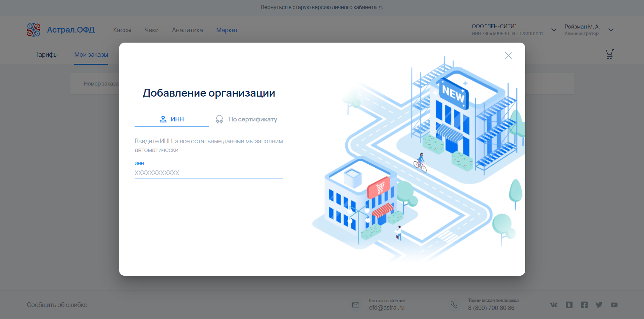Switch to По сертификату tab

click(x=246, y=119)
